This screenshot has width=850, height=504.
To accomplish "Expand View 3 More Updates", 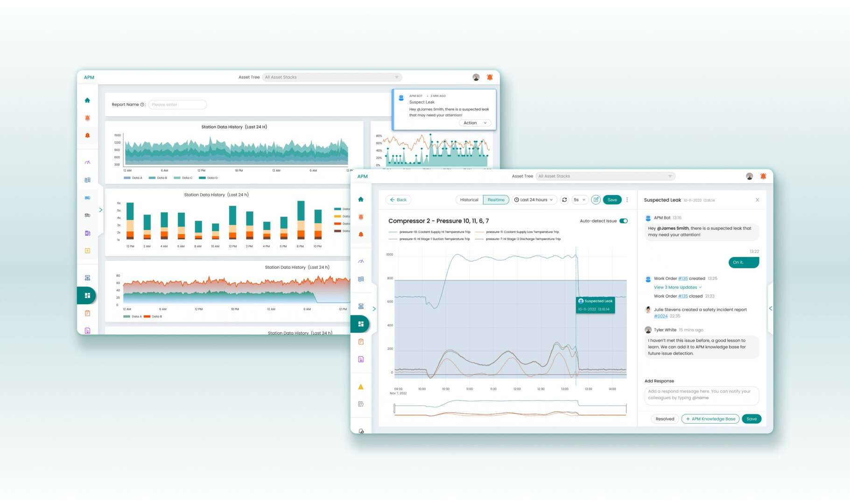I will tap(677, 287).
